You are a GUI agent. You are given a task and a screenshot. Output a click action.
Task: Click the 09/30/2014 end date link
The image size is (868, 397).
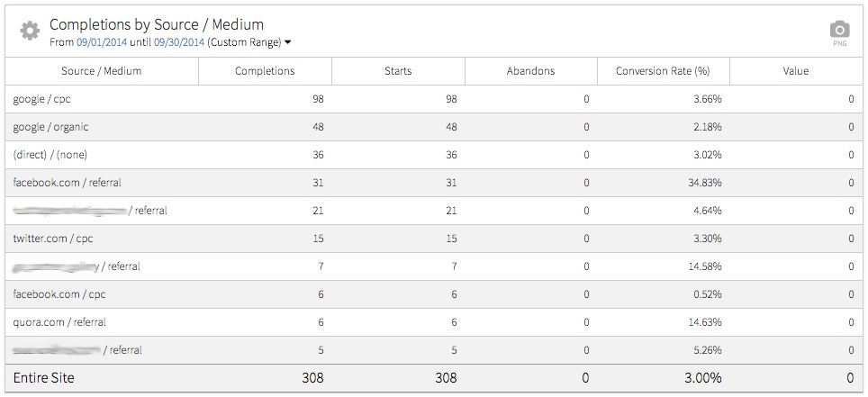tap(179, 42)
